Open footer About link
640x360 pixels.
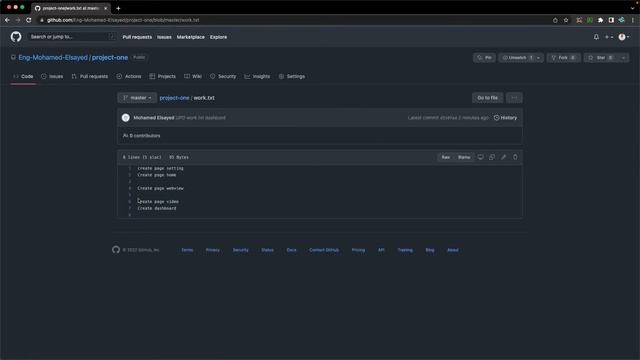453,250
